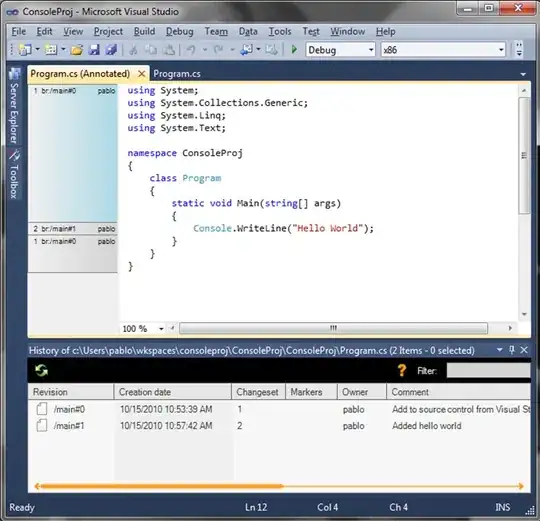This screenshot has width=540, height=521.
Task: Refresh the history with green arrows icon
Action: coord(41,371)
